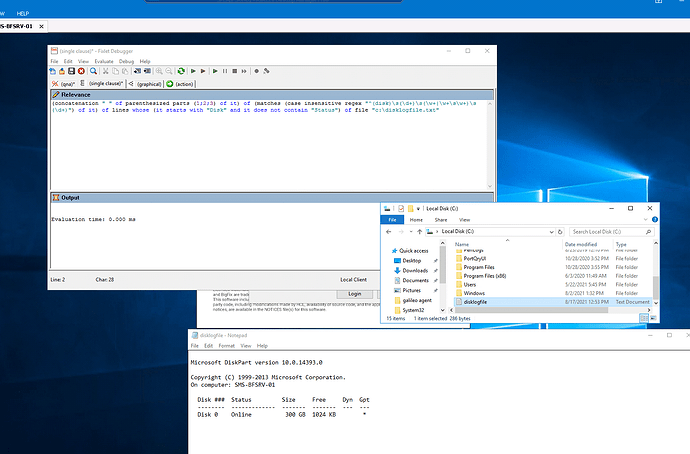Open the View ribbon tab in File Explorer
The width and height of the screenshot is (690, 454).
pyautogui.click(x=465, y=220)
